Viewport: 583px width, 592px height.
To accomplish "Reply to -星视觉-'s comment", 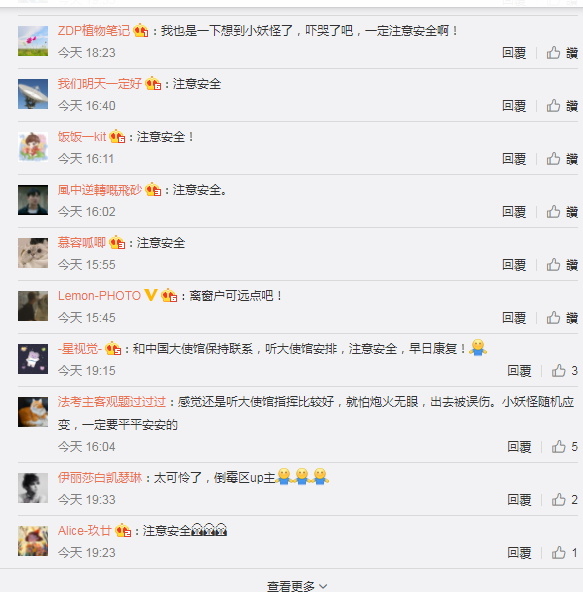I will click(519, 371).
